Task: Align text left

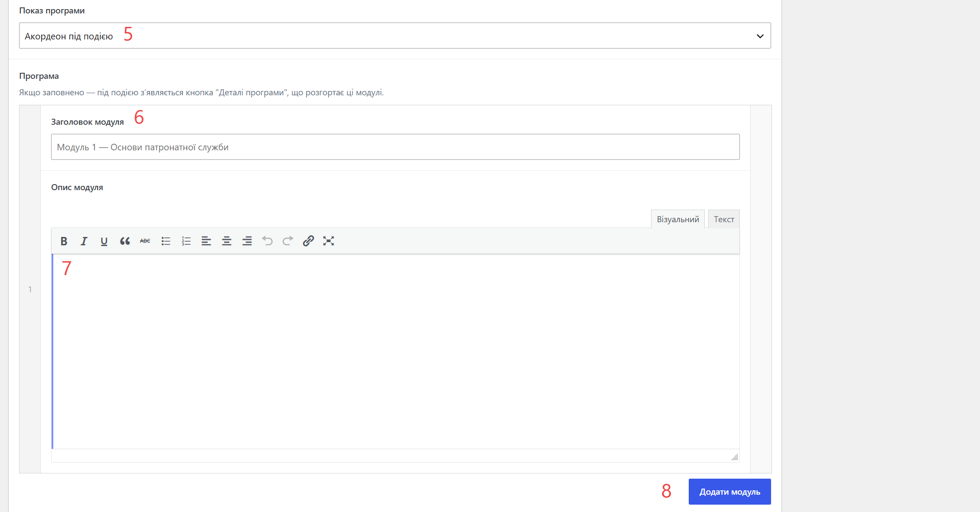Action: (206, 241)
